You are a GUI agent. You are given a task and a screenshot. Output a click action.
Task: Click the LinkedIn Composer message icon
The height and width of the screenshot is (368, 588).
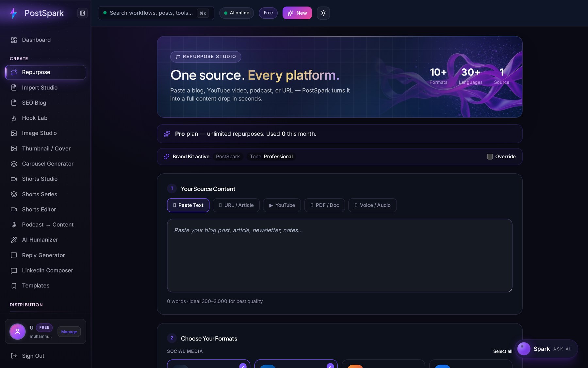pos(14,271)
